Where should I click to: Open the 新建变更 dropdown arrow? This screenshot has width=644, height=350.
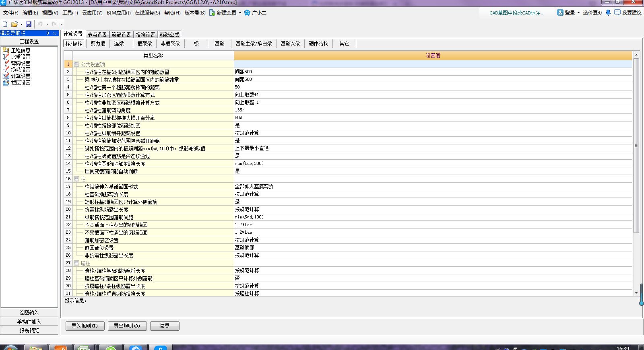tap(240, 13)
